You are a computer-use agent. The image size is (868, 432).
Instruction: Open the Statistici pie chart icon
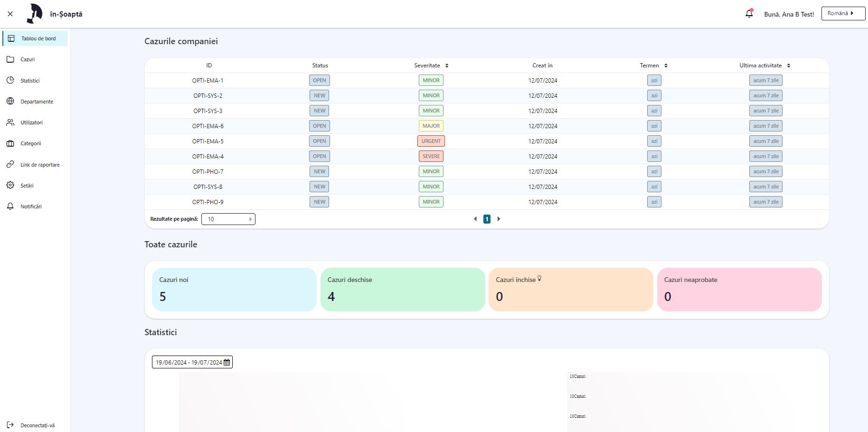point(10,80)
